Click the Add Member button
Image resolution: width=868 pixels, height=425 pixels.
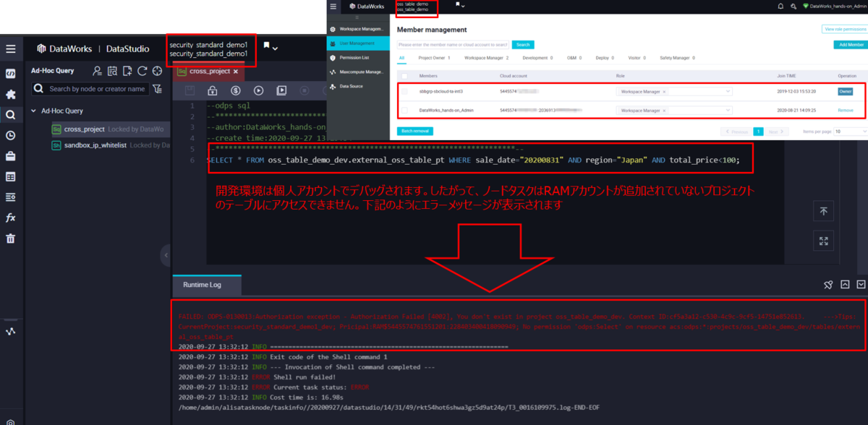point(851,45)
